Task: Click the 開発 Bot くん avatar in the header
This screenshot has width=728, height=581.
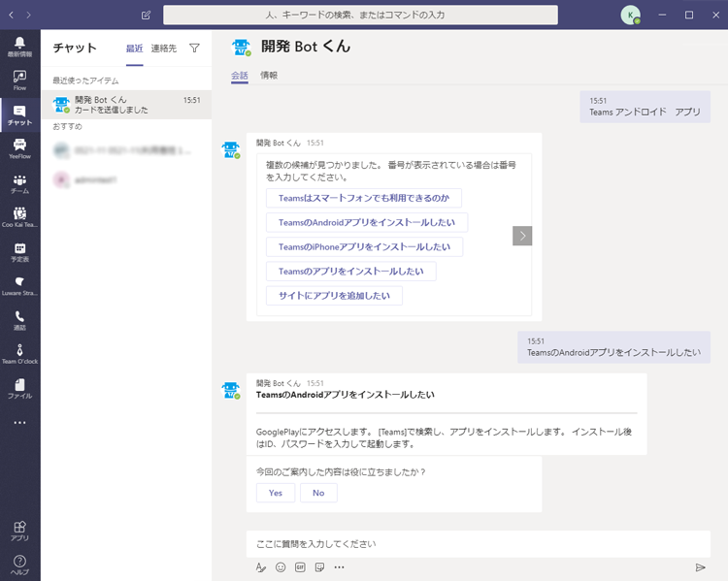Action: click(x=242, y=47)
